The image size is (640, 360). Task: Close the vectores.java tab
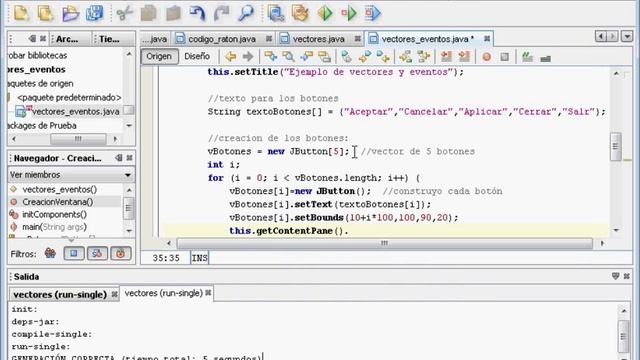357,39
